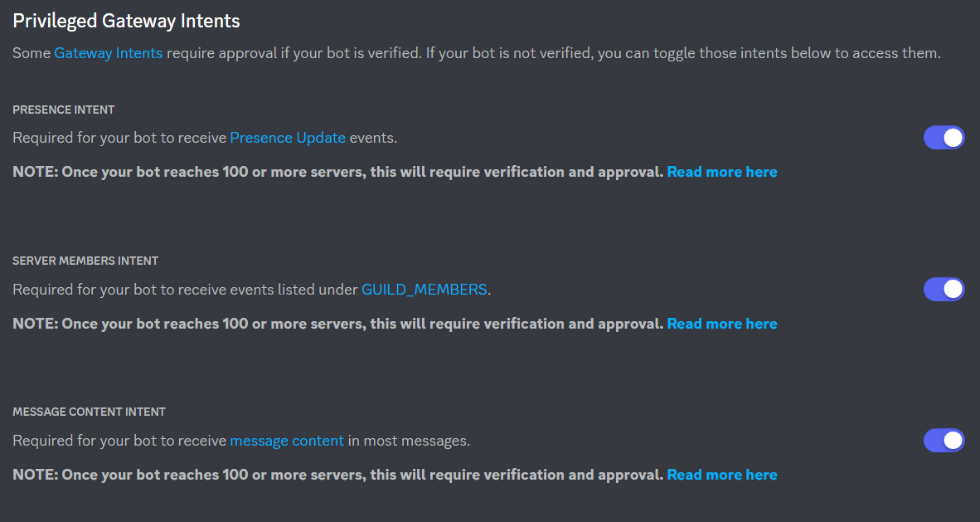Click the verification NOTE text under Message Content Intent
The width and height of the screenshot is (980, 522).
[x=337, y=475]
